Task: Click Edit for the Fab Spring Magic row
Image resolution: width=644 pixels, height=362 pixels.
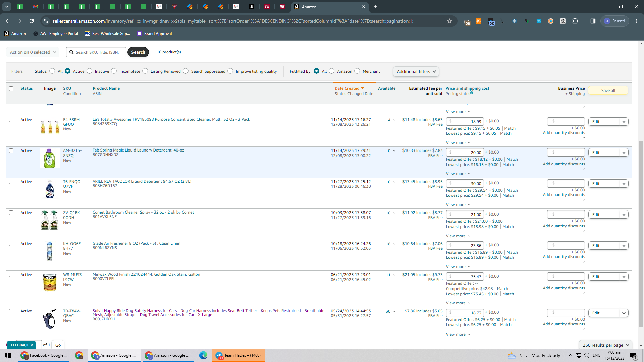Action: coord(604,153)
